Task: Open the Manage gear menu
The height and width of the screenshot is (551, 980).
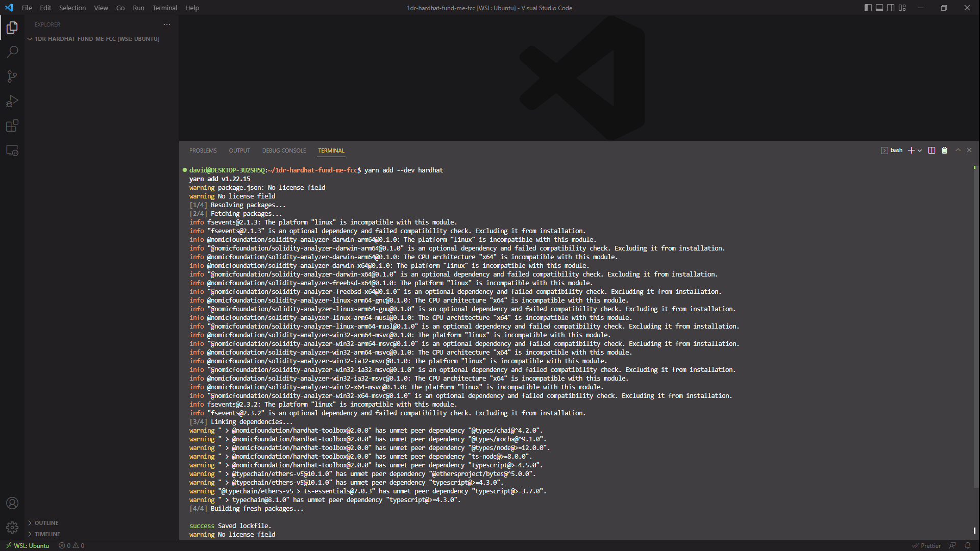Action: (12, 528)
